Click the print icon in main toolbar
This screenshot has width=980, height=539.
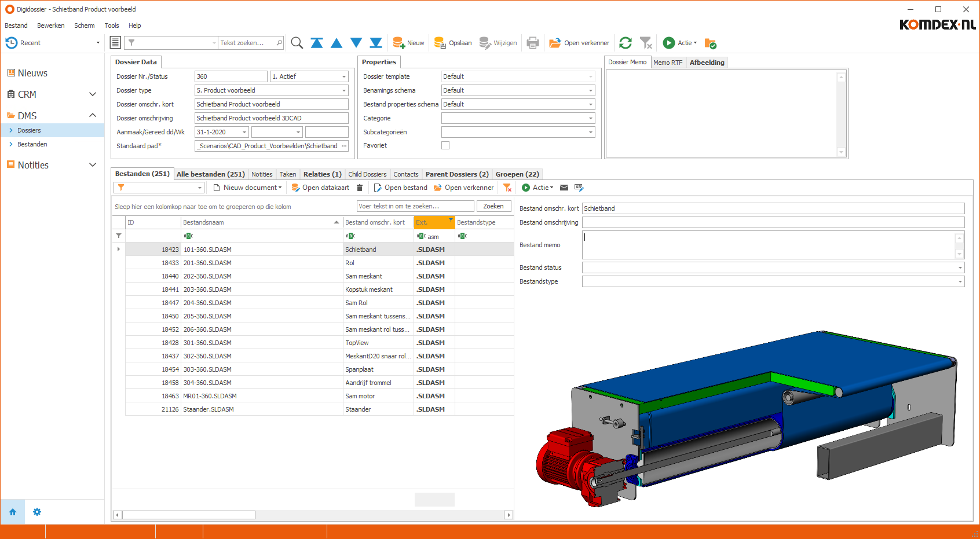coord(533,43)
